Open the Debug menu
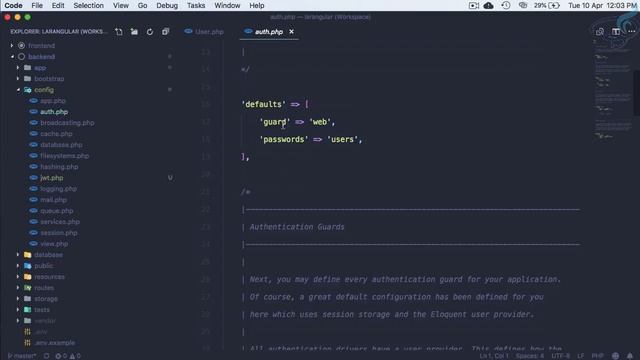This screenshot has height=360, width=640. pos(167,5)
